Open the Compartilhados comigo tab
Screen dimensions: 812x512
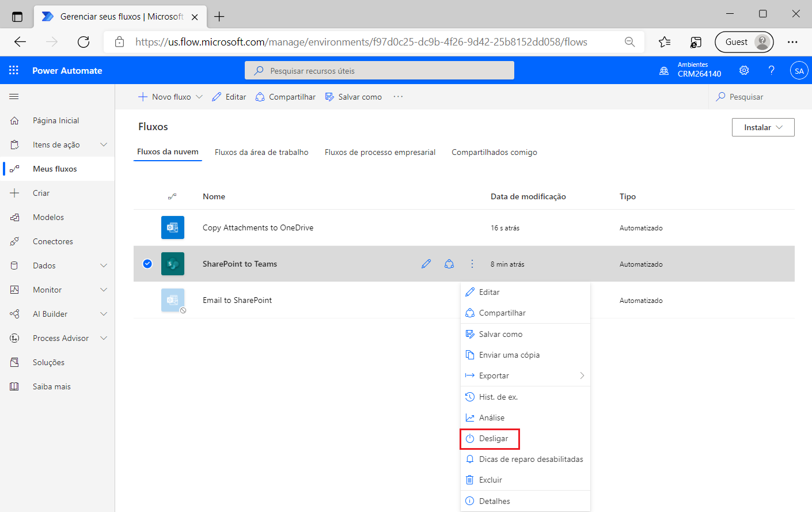click(494, 152)
